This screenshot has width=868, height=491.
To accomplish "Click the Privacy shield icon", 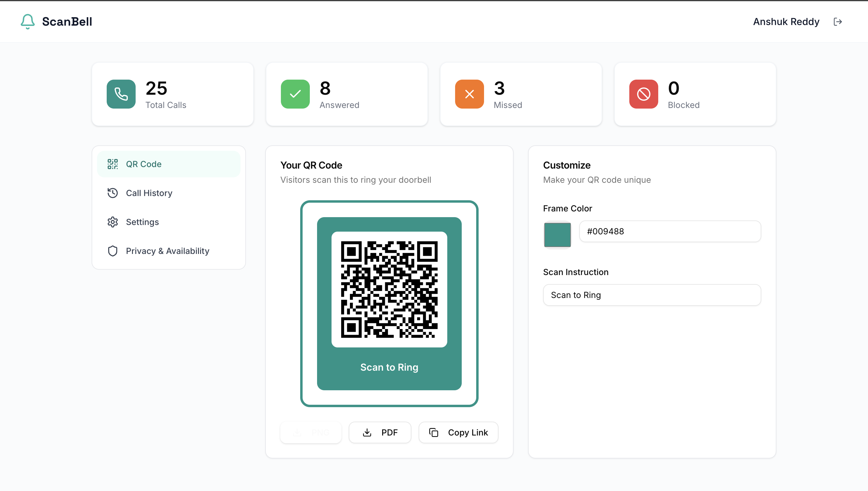I will point(112,251).
